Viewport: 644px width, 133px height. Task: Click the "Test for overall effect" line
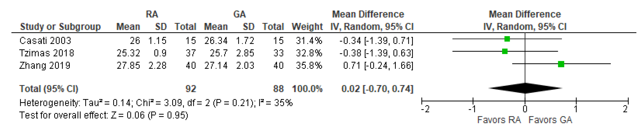pyautogui.click(x=104, y=115)
